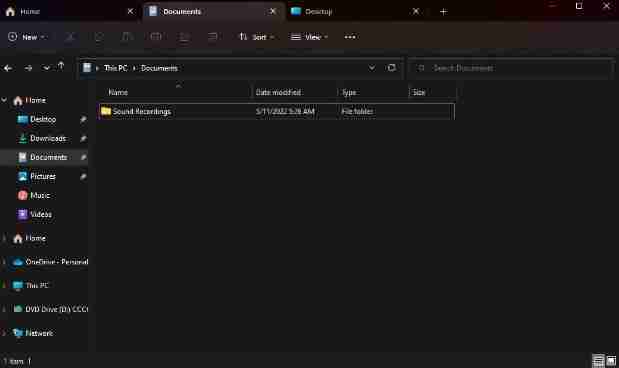Click the Copy toolbar icon
619x368 pixels.
(x=99, y=37)
